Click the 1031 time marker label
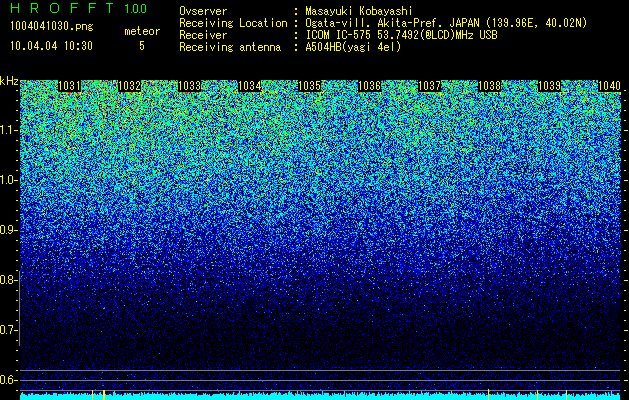629x400 pixels. point(69,86)
